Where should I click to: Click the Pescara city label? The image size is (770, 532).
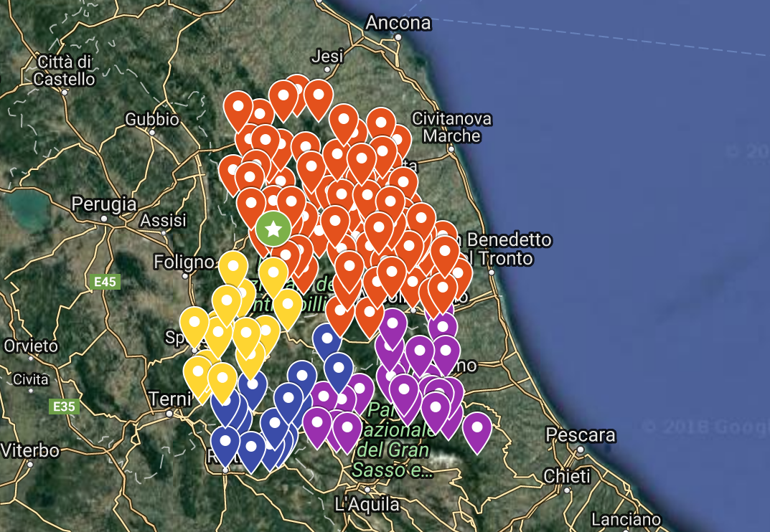point(581,435)
